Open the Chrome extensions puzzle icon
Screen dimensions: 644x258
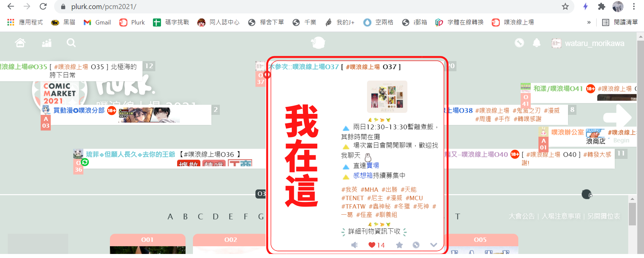(602, 6)
